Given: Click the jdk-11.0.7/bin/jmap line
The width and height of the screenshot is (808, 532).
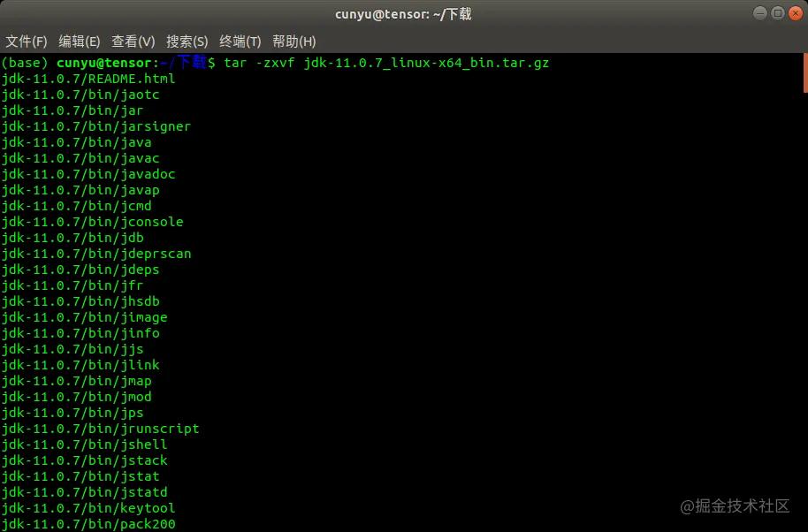Looking at the screenshot, I should 76,381.
